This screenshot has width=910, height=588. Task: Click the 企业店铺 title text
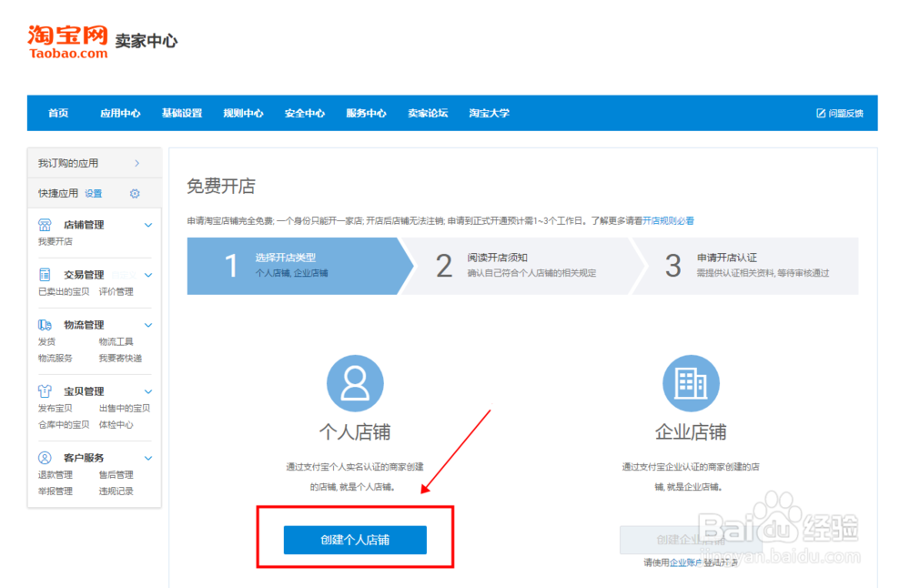click(691, 431)
